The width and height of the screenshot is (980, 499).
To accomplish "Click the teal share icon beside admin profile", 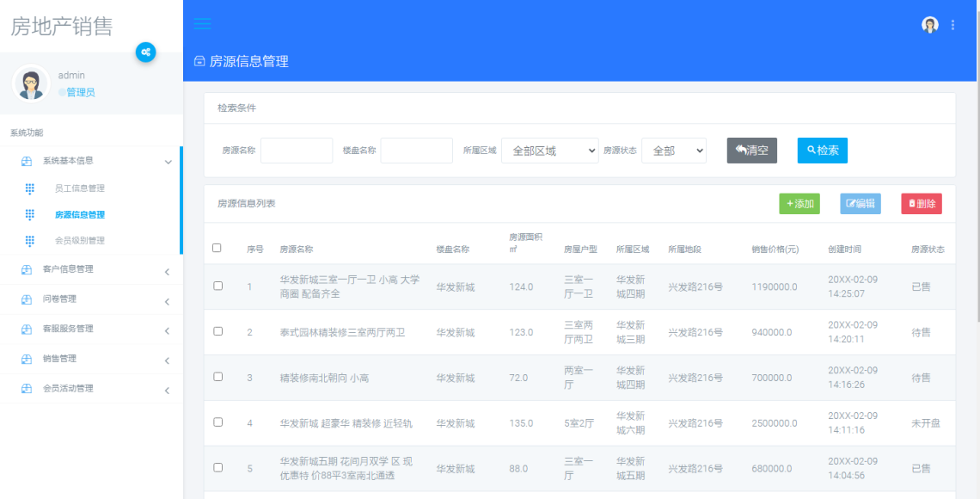I will (146, 52).
